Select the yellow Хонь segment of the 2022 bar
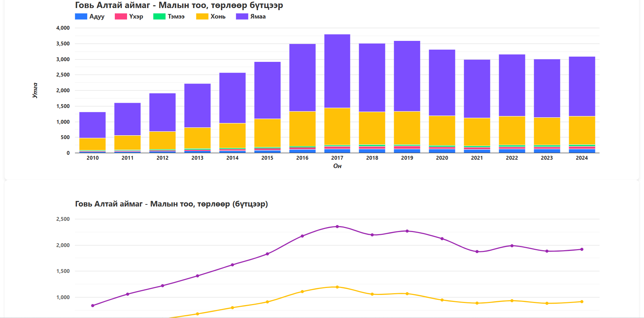 512,131
